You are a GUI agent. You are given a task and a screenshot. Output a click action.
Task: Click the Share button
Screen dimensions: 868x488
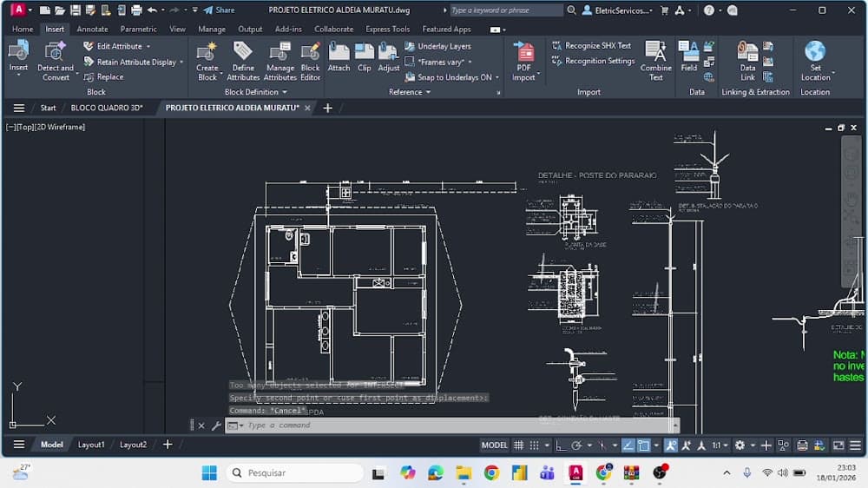click(x=220, y=10)
